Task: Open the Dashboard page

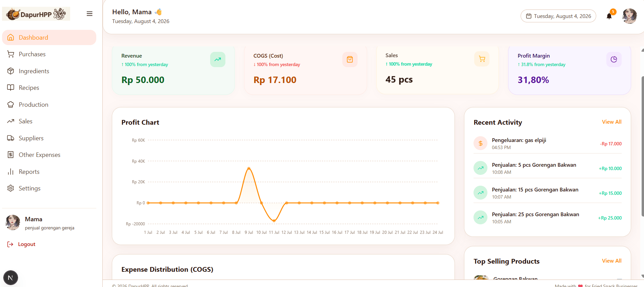Action: click(49, 38)
